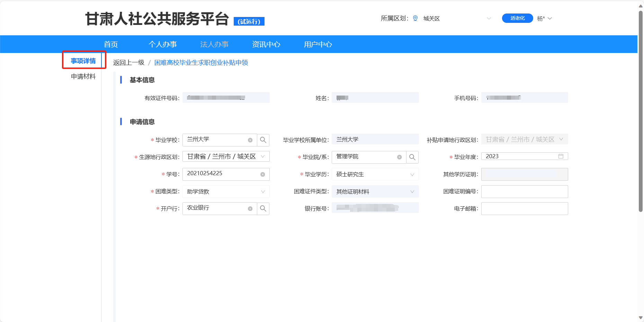The image size is (644, 322).
Task: Open the 毕业学历 dropdown showing 硕士研究生
Action: pos(412,175)
